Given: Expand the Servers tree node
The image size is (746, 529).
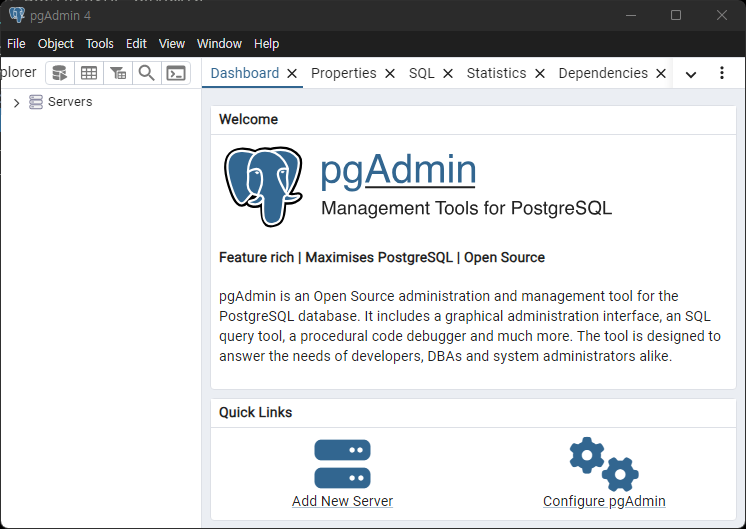Looking at the screenshot, I should 17,103.
